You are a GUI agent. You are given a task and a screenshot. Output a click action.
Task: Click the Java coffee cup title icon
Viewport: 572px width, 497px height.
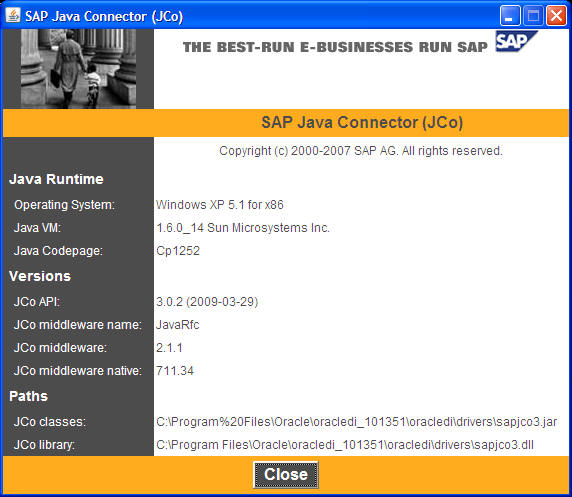click(x=13, y=16)
